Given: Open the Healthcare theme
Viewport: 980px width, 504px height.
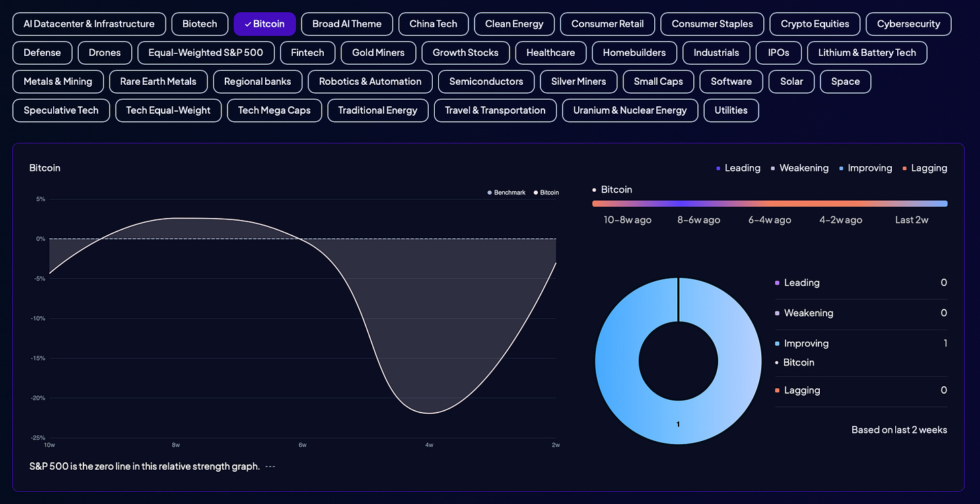Looking at the screenshot, I should [x=551, y=52].
